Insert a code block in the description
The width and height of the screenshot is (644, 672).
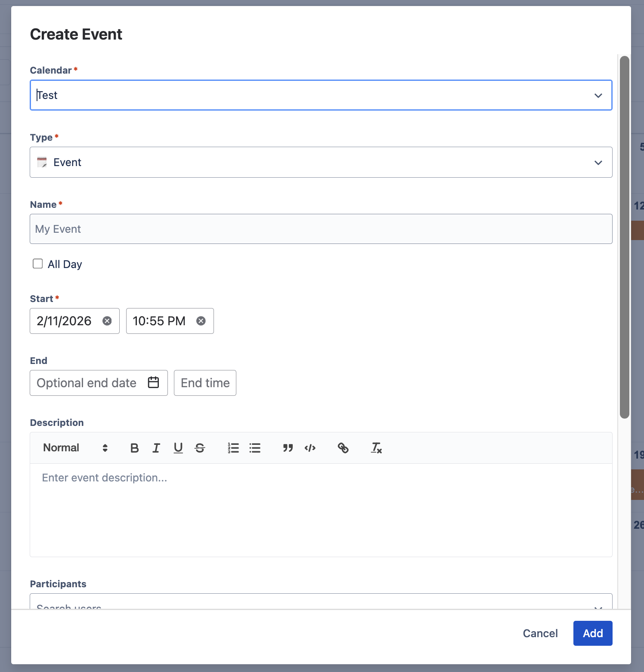pyautogui.click(x=310, y=448)
